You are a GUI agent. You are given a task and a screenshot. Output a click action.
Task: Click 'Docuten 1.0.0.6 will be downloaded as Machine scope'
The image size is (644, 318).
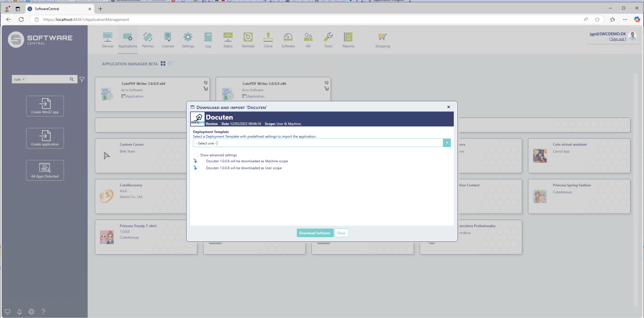(x=247, y=161)
